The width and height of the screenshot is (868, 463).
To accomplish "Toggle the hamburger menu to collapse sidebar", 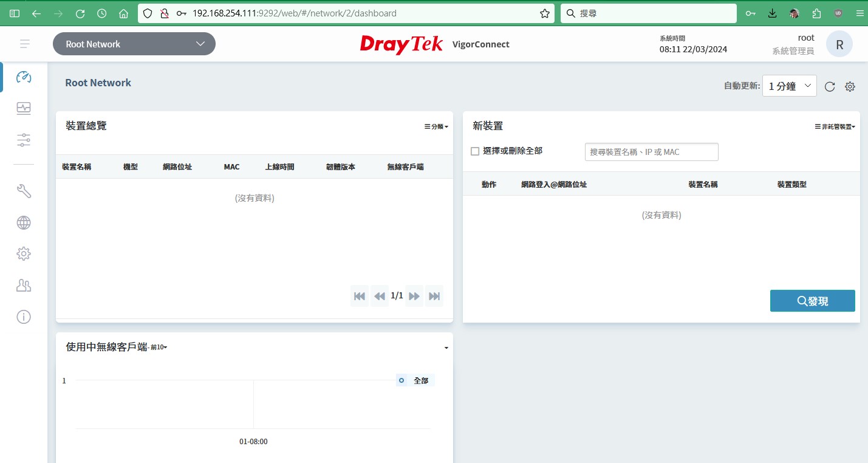I will tap(25, 44).
